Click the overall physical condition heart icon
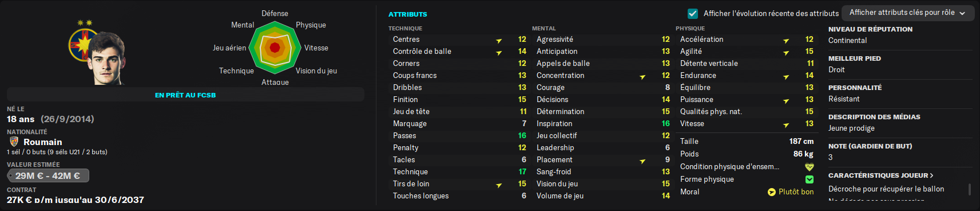The width and height of the screenshot is (980, 211). click(810, 167)
